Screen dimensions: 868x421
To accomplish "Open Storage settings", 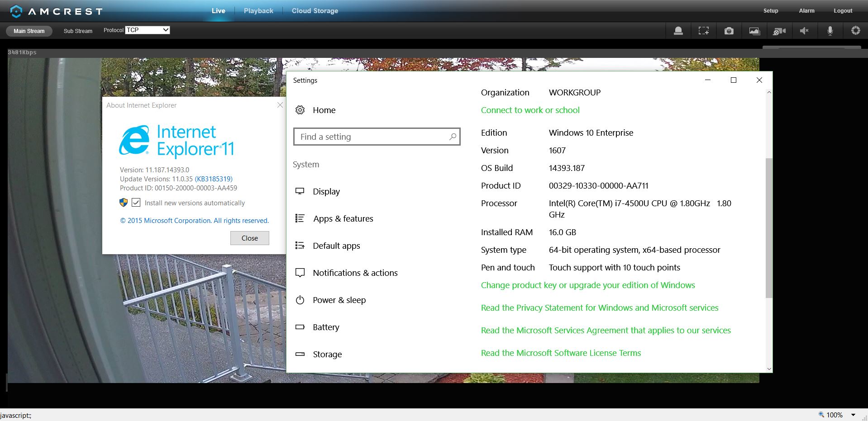I will pos(318,354).
